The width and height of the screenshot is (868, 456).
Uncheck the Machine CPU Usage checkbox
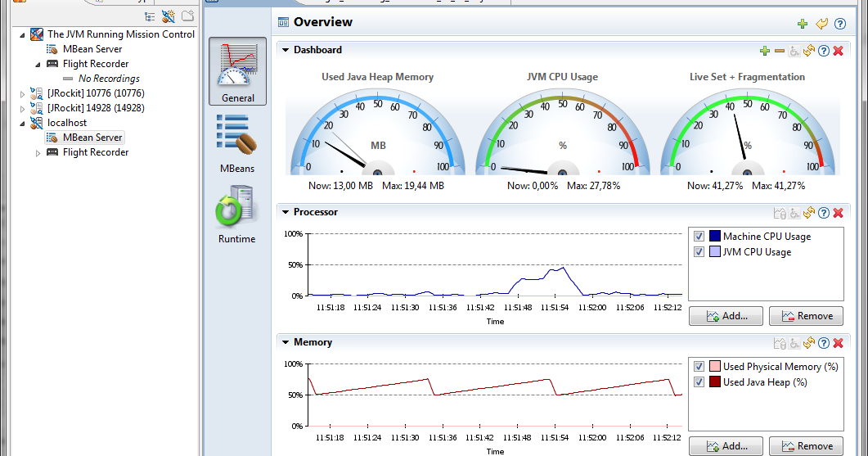click(x=699, y=236)
